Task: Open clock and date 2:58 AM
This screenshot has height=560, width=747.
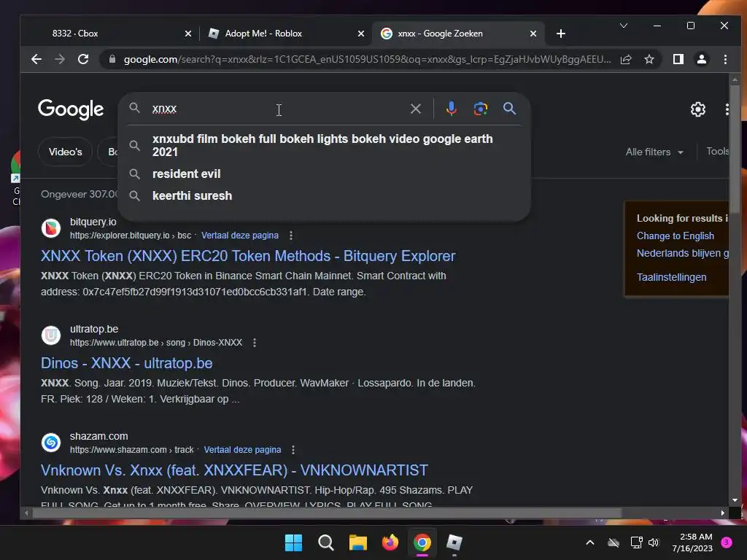Action: pos(692,542)
